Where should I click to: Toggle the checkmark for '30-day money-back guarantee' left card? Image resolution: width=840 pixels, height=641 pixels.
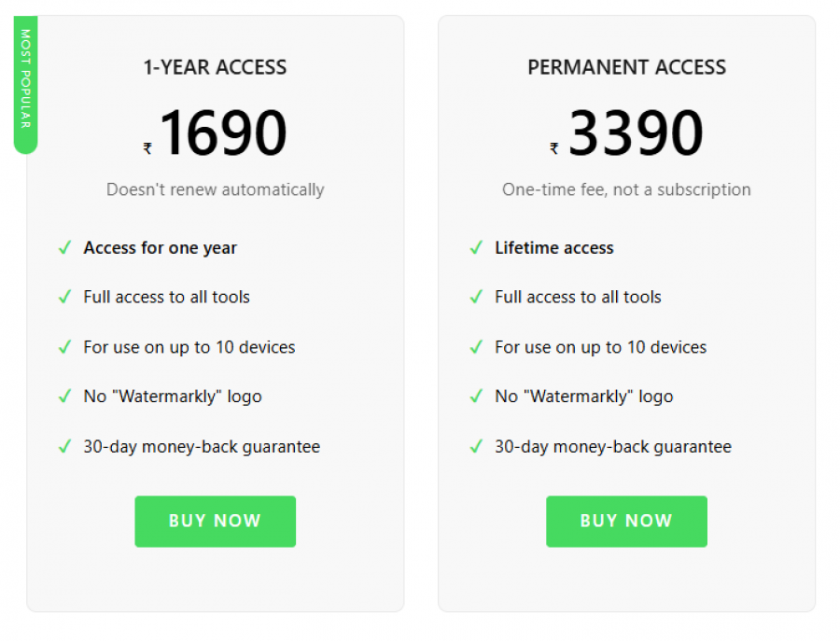coord(64,446)
